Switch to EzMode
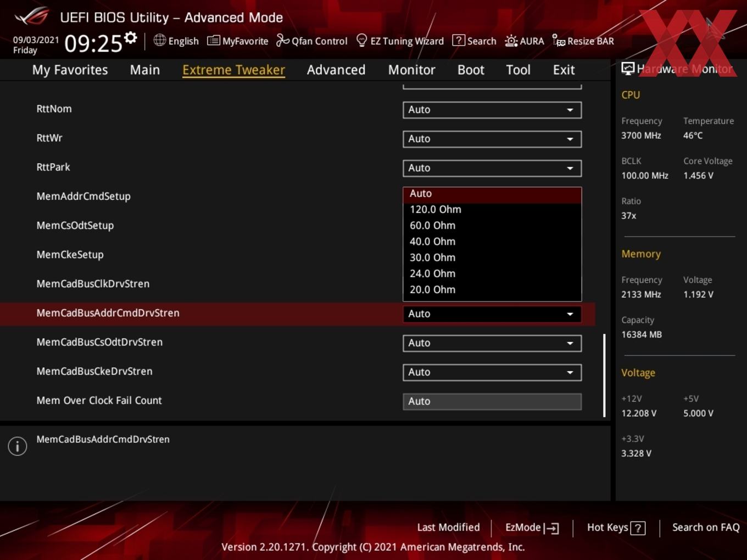This screenshot has height=560, width=747. click(532, 528)
